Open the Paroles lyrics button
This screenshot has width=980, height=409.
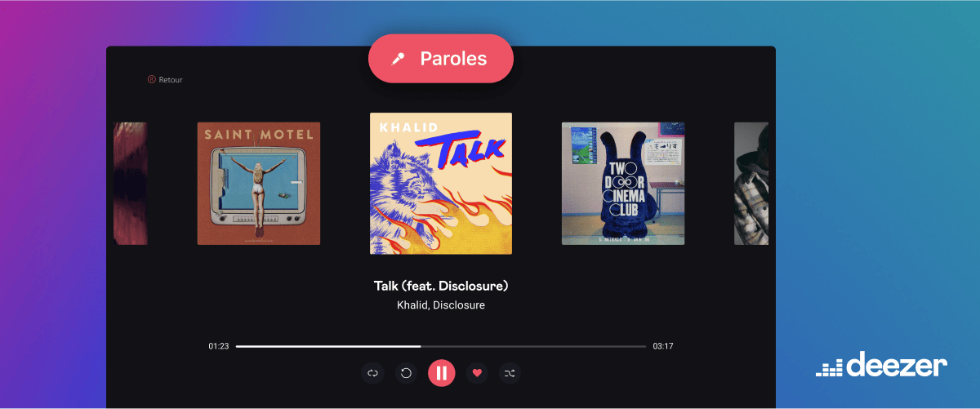tap(441, 59)
